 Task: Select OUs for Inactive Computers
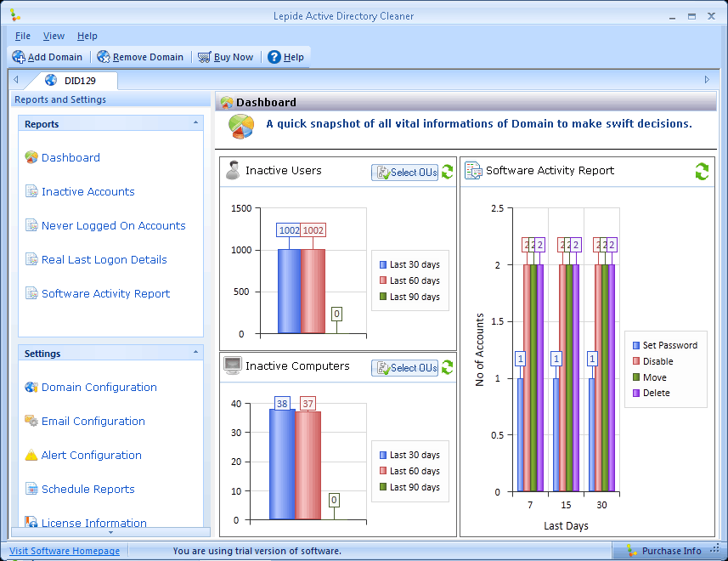[404, 368]
